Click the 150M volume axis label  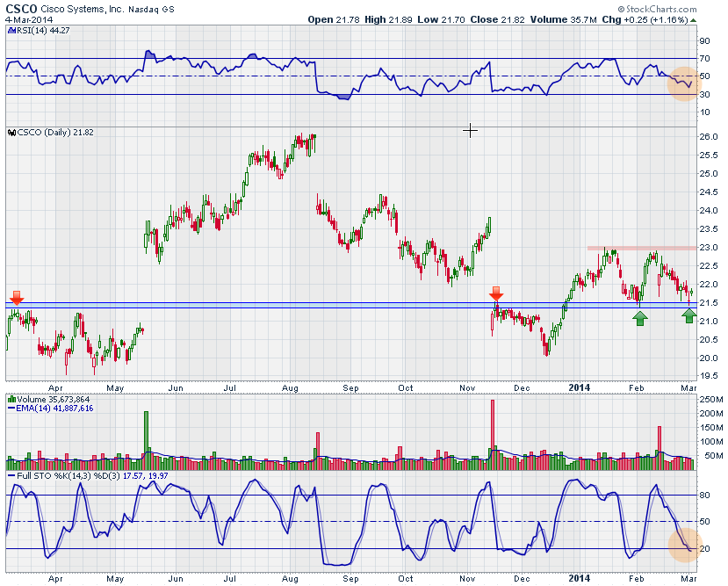(710, 428)
